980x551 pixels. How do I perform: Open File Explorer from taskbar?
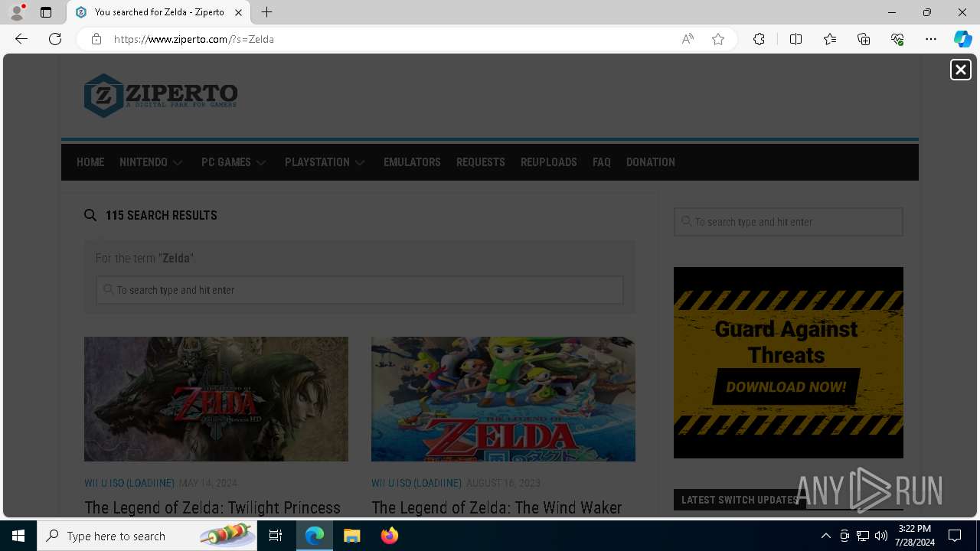coord(351,536)
